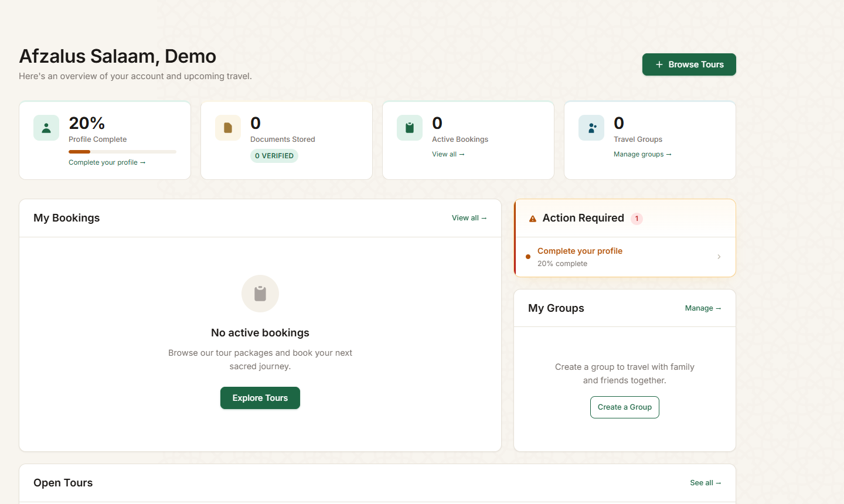Click the Afzalus Salaam, Demo heading
The width and height of the screenshot is (844, 504).
[118, 56]
